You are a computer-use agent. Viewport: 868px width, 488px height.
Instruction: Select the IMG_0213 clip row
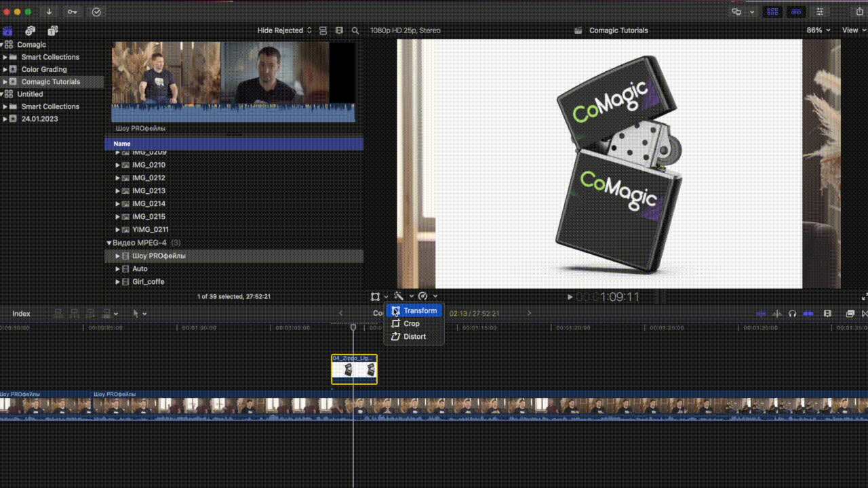point(234,190)
